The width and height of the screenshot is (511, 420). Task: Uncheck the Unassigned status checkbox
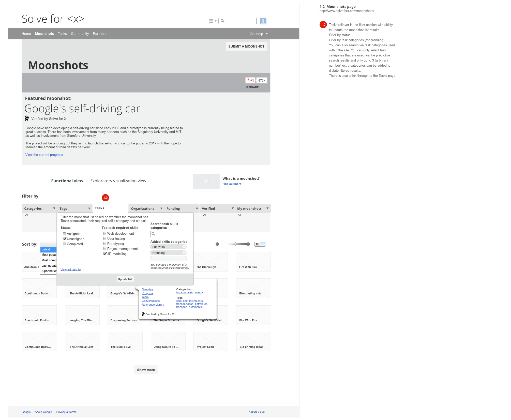(x=64, y=239)
